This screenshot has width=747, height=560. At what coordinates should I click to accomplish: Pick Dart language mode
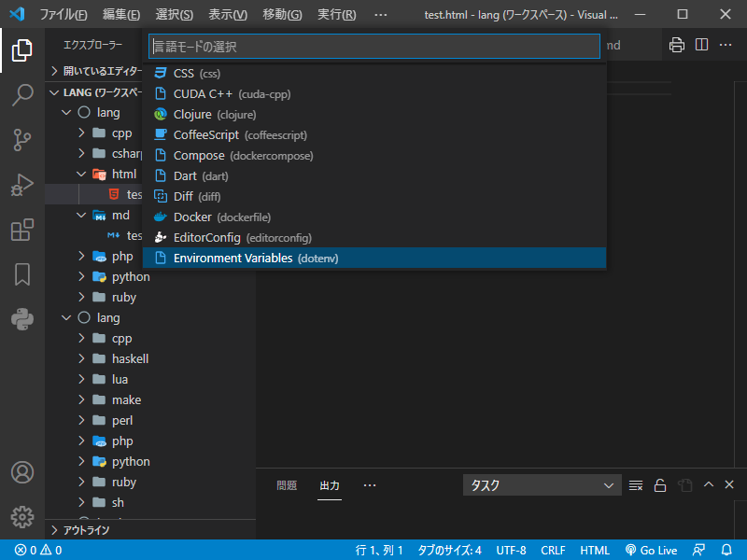tap(374, 175)
